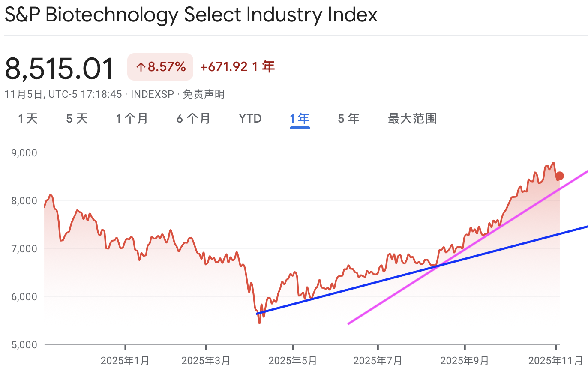Select the 最大范围 tab
Viewport: 588px width, 371px height.
412,119
